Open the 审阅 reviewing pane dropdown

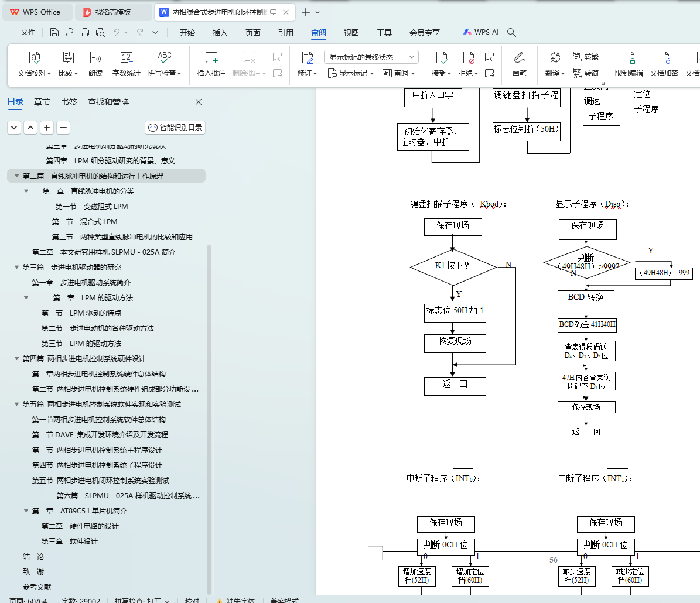point(399,73)
